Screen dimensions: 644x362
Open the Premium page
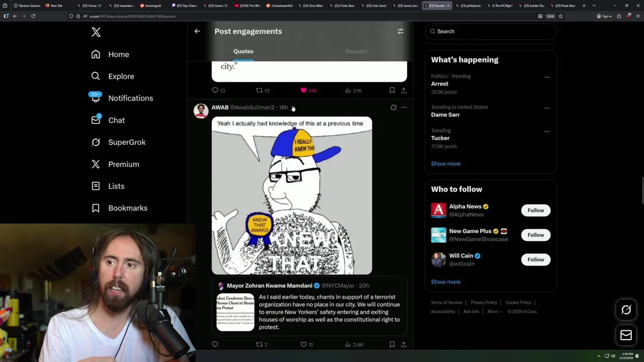[115, 164]
